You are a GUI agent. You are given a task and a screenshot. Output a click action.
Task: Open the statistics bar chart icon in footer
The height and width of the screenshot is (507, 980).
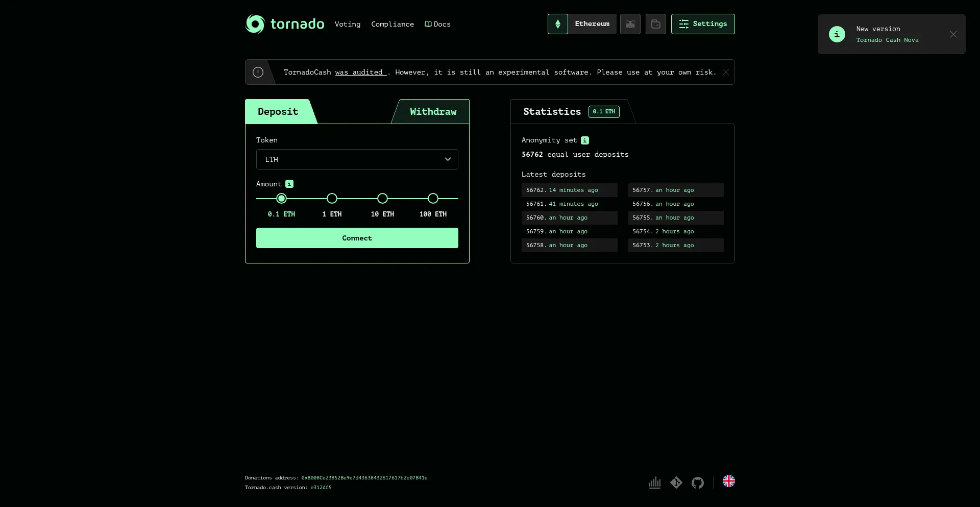[655, 482]
